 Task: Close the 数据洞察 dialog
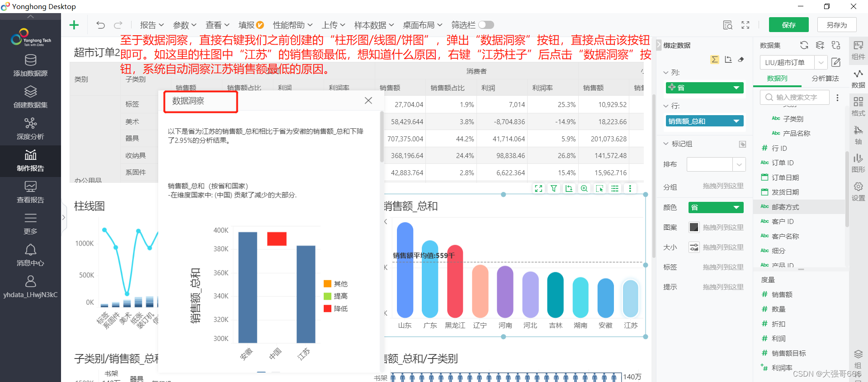click(x=368, y=100)
